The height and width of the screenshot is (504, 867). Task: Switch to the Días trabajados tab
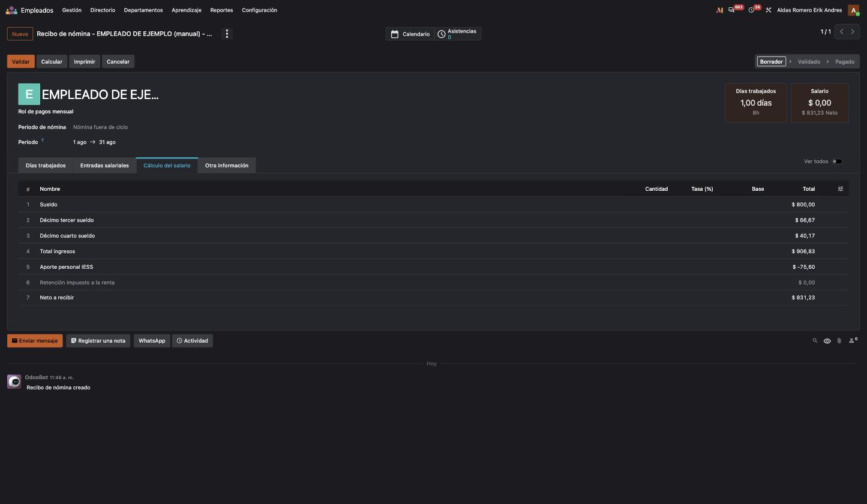point(46,166)
